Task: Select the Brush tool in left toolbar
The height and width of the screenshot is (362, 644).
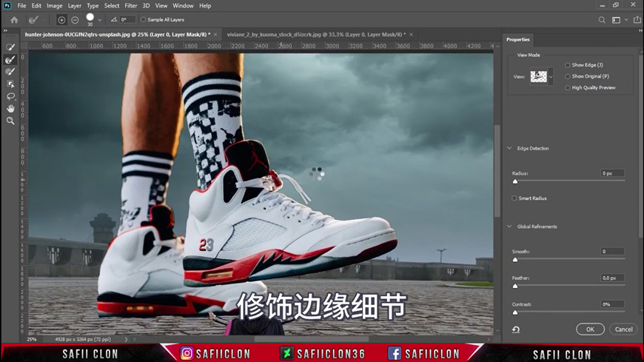Action: (x=10, y=72)
